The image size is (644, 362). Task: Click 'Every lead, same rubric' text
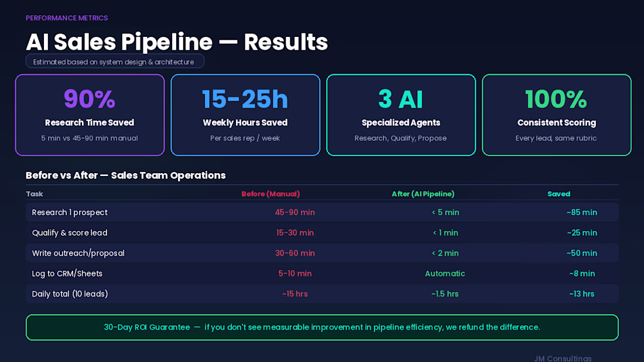[x=556, y=139]
